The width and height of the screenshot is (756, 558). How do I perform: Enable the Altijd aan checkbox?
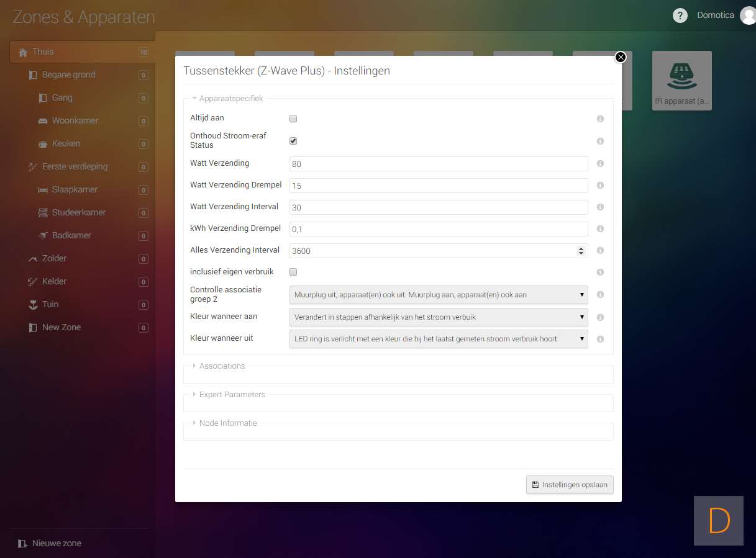click(293, 119)
